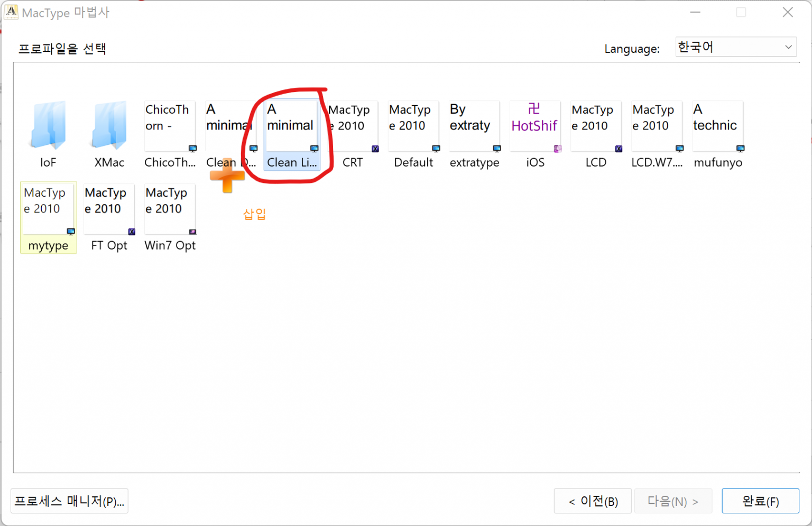Click the 'iOS' profile label text
812x526 pixels.
click(x=535, y=162)
